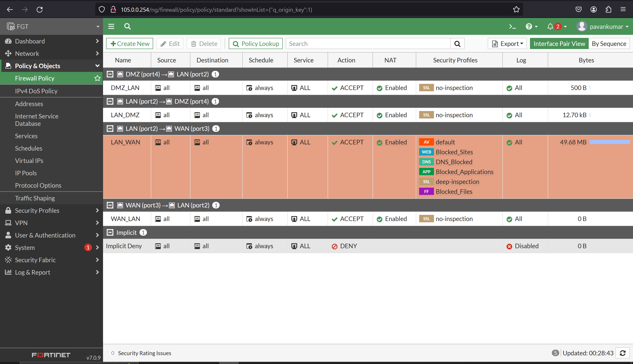Click the WEB badge for Blocked_Sites

point(426,152)
